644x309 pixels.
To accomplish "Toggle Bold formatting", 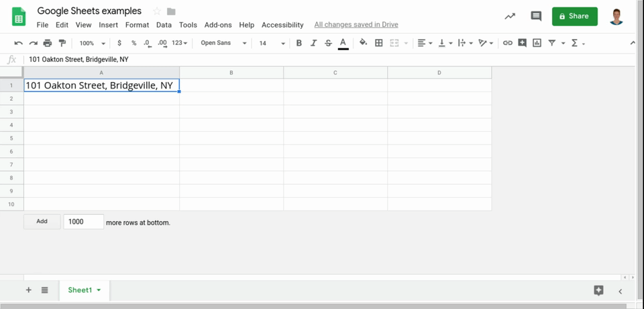I will click(x=299, y=43).
